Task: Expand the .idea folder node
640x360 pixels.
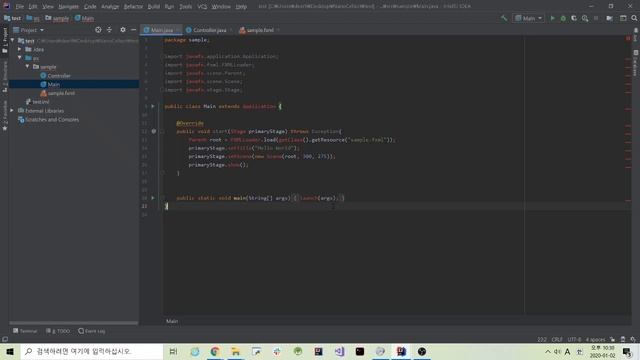Action: (20, 49)
